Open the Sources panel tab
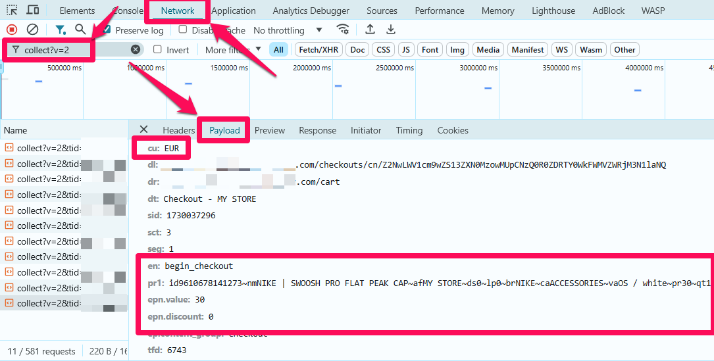This screenshot has width=714, height=361. point(382,10)
